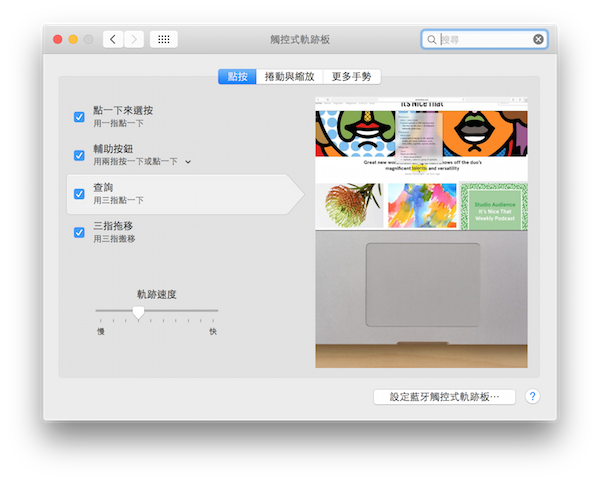Viewport: 600px width, 482px height.
Task: Click the 軌跡速度 slider thumb
Action: point(139,312)
